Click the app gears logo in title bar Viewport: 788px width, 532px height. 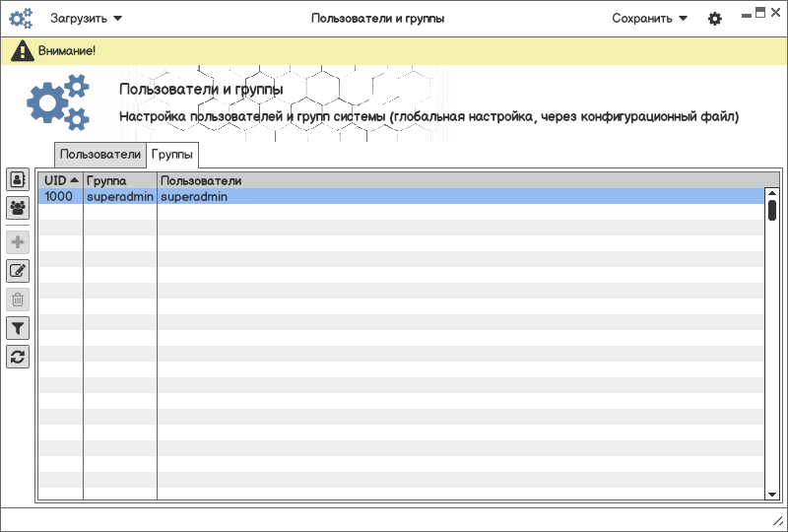[21, 19]
